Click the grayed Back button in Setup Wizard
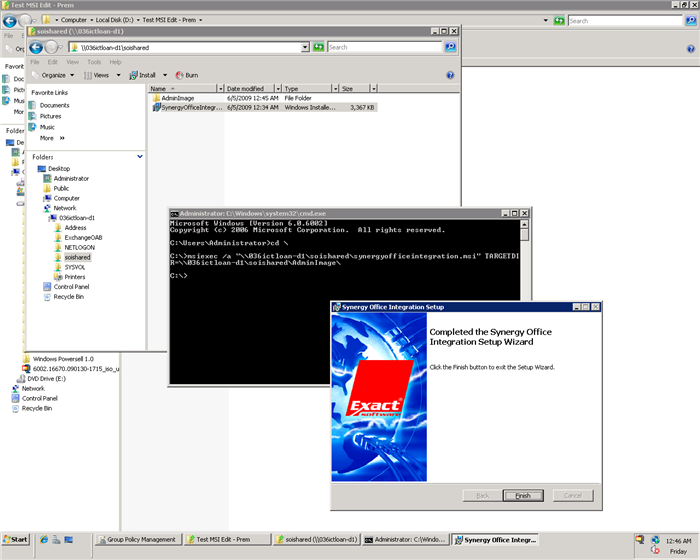This screenshot has width=700, height=560. pyautogui.click(x=483, y=495)
